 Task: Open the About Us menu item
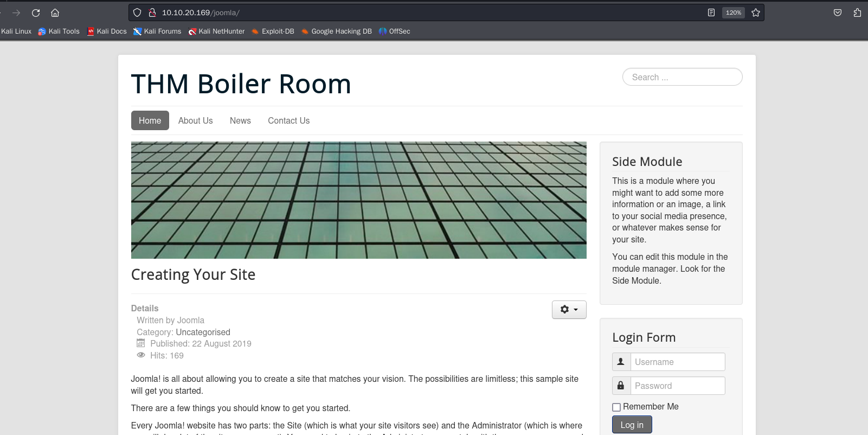point(195,120)
